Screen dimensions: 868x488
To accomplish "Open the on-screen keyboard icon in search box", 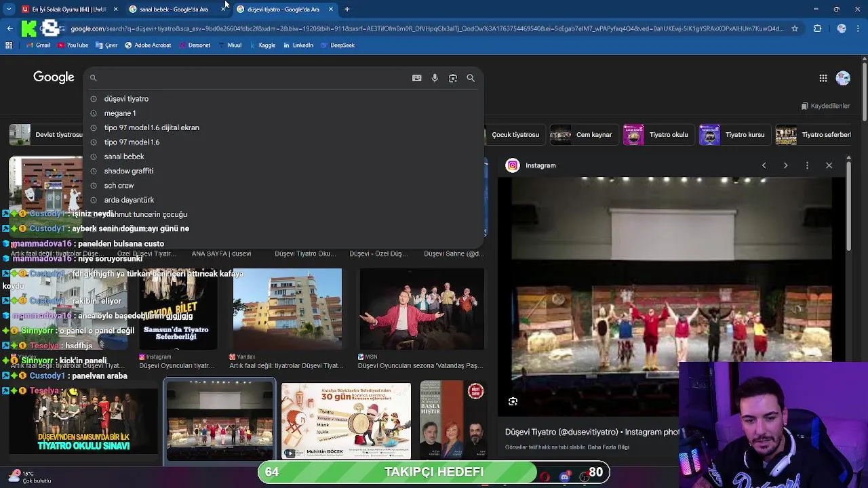I will pos(416,78).
